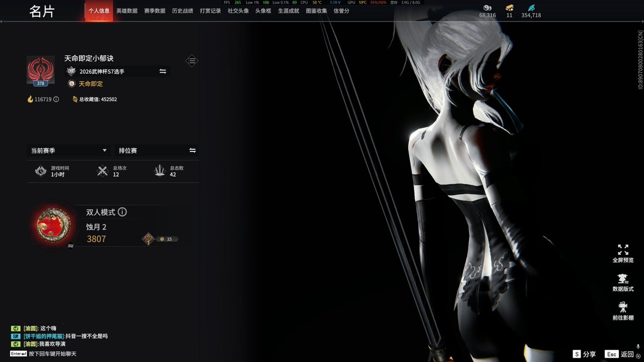Expand the 当前赛季 season dropdown

(x=69, y=151)
